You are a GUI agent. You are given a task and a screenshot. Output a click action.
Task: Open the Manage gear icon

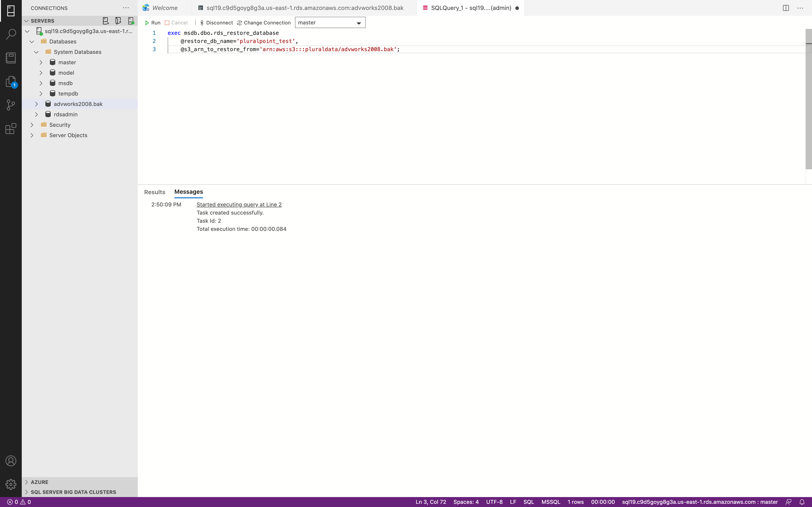point(11,484)
